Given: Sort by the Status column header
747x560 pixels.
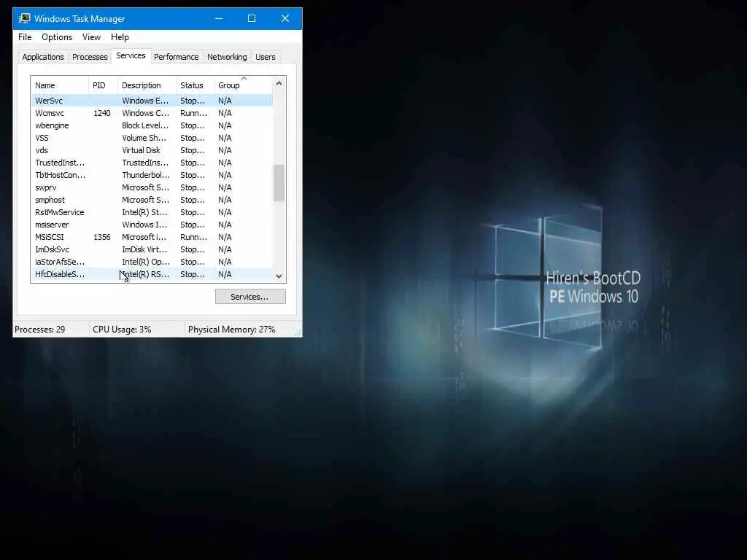Looking at the screenshot, I should coord(196,85).
